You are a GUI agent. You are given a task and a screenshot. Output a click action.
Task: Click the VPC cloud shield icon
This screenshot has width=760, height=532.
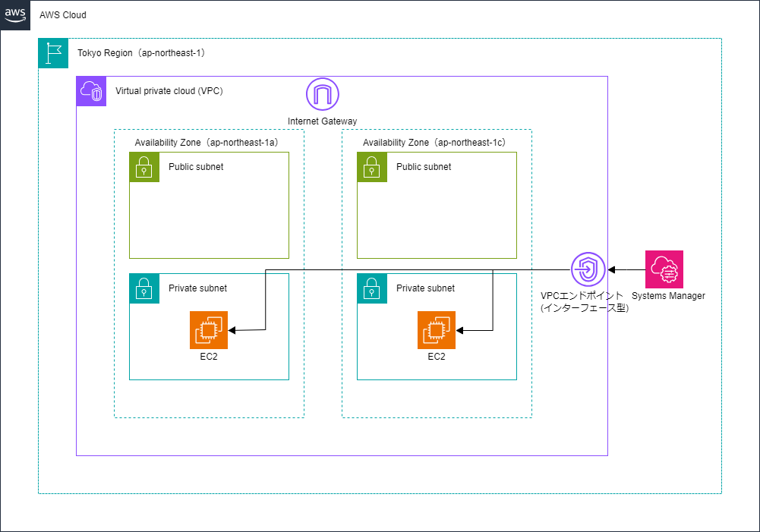tap(91, 91)
